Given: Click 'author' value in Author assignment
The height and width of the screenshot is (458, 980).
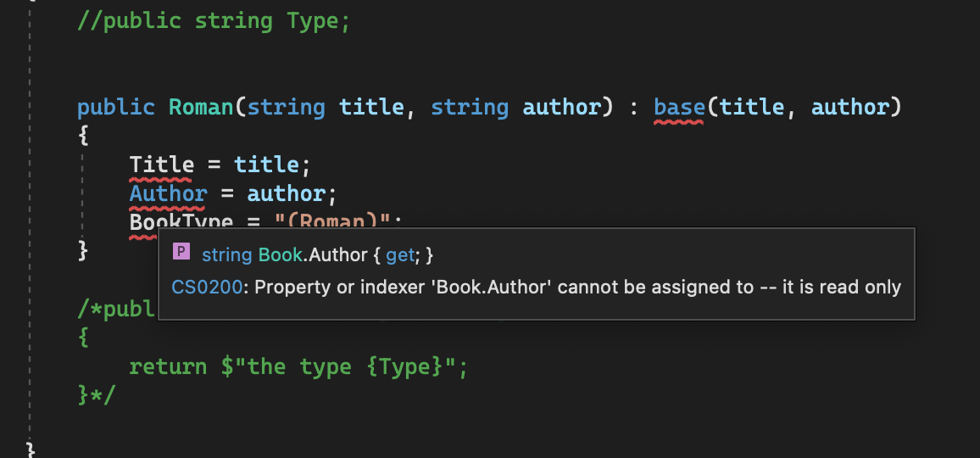Looking at the screenshot, I should (x=286, y=193).
